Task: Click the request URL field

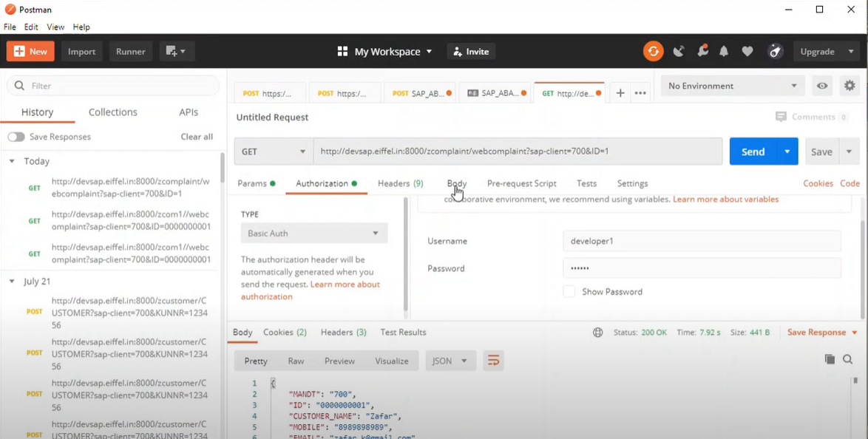Action: (518, 152)
